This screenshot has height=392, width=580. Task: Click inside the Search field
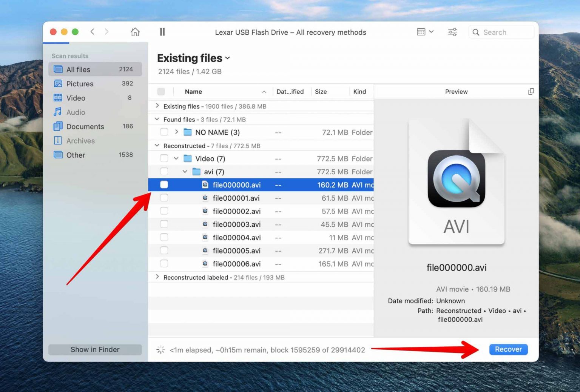click(x=501, y=32)
